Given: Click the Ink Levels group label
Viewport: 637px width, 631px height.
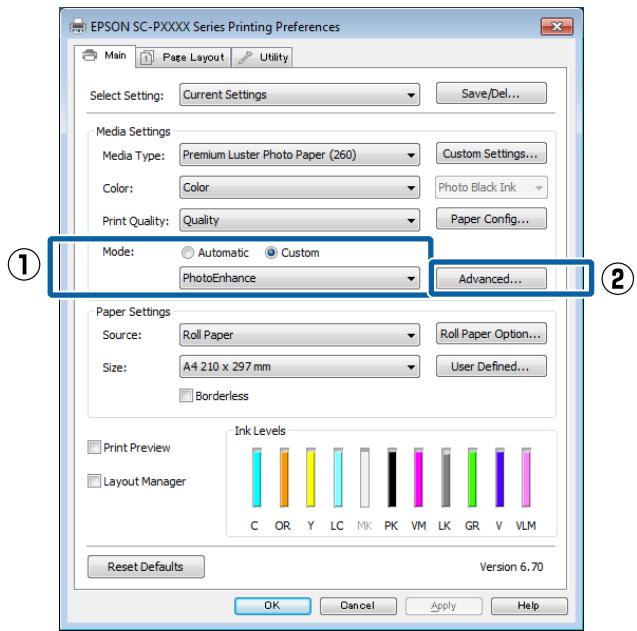Looking at the screenshot, I should point(260,431).
